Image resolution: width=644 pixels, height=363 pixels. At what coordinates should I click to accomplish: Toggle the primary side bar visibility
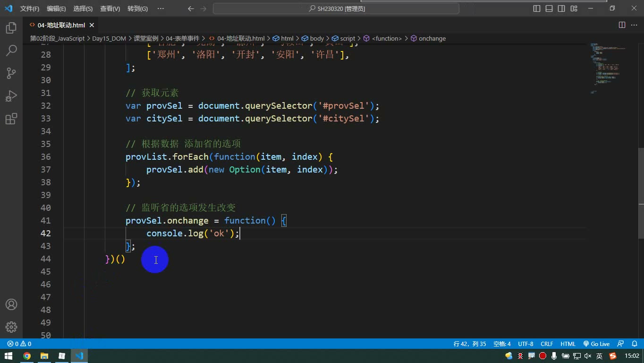pos(537,9)
